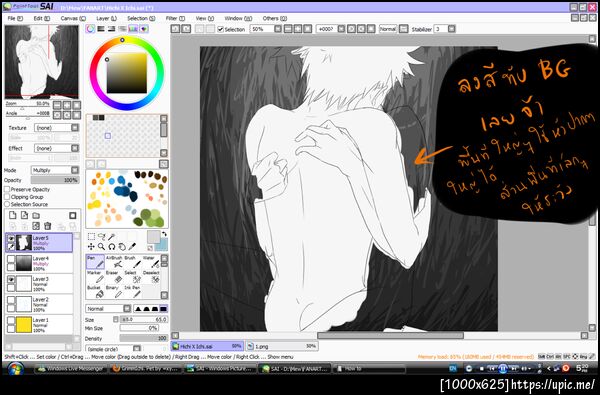Click the redo button in toolbar
Image resolution: width=600 pixels, height=395 pixels.
pyautogui.click(x=186, y=29)
